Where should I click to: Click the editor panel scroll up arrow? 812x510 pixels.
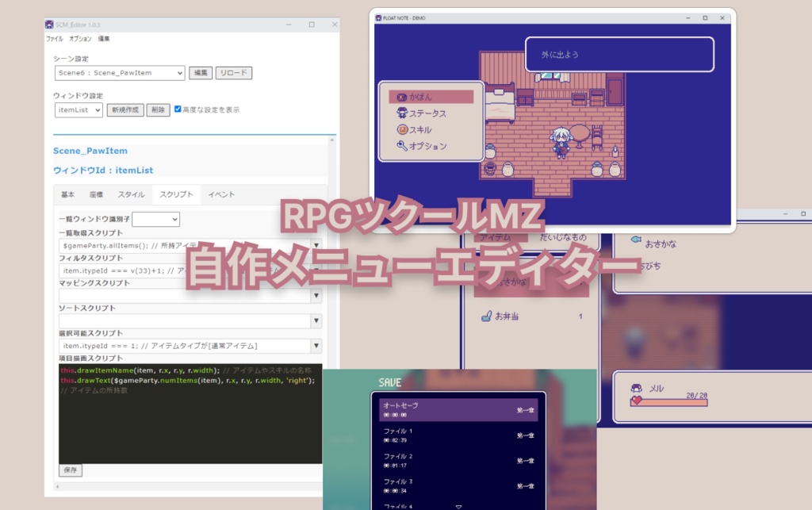coord(332,140)
